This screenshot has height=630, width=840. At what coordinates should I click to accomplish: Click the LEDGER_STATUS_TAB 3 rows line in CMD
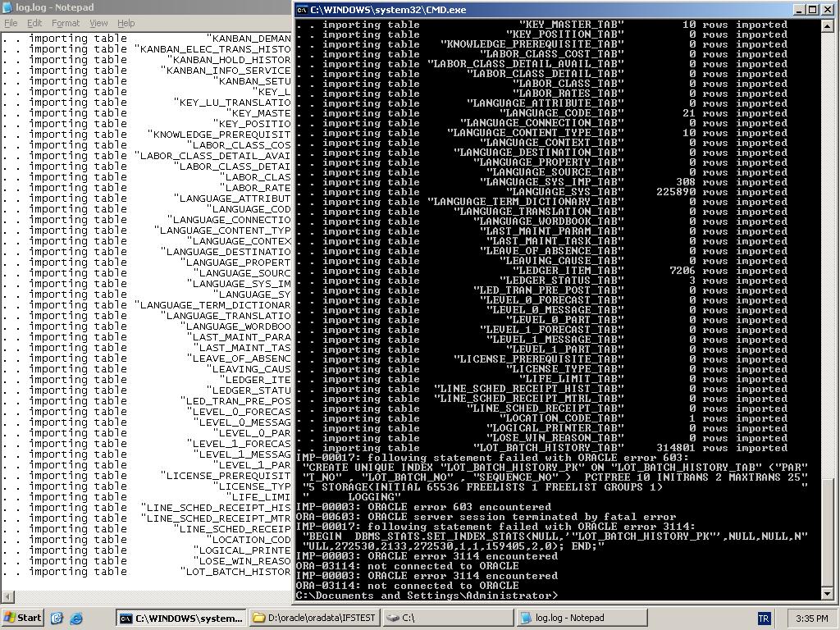click(x=542, y=281)
